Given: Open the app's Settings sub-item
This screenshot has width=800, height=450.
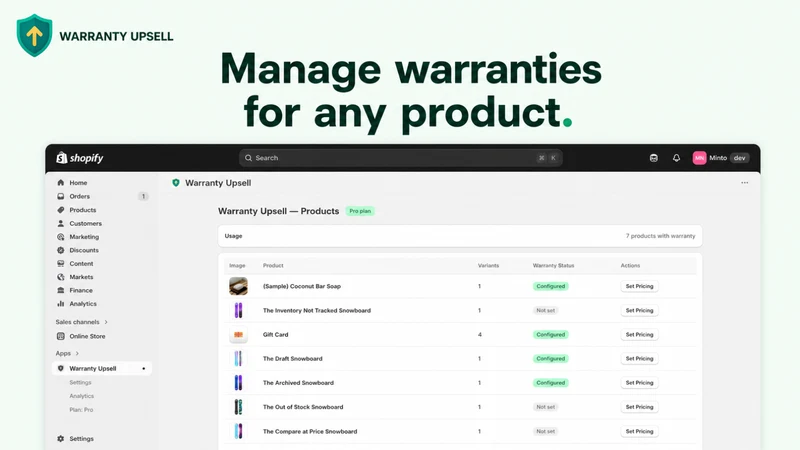Looking at the screenshot, I should tap(81, 382).
